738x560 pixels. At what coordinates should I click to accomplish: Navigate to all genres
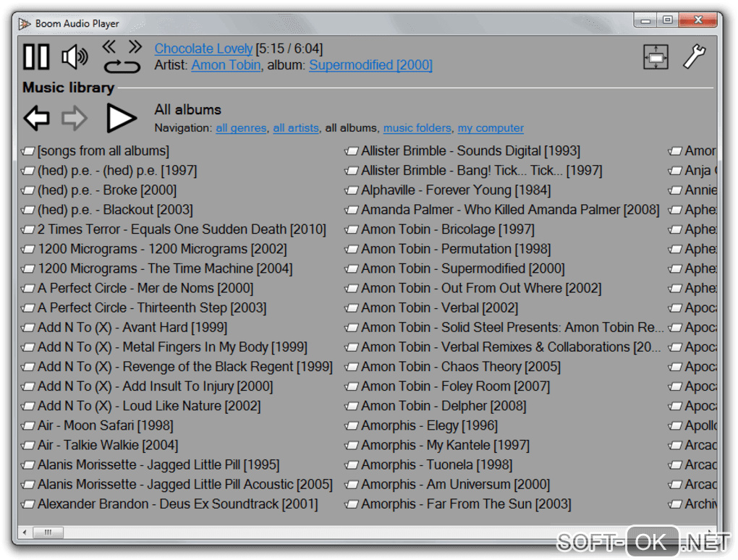241,128
